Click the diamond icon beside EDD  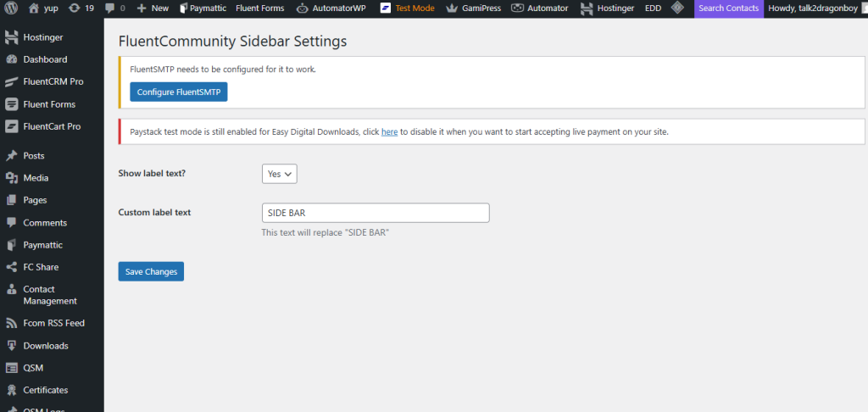pyautogui.click(x=677, y=8)
